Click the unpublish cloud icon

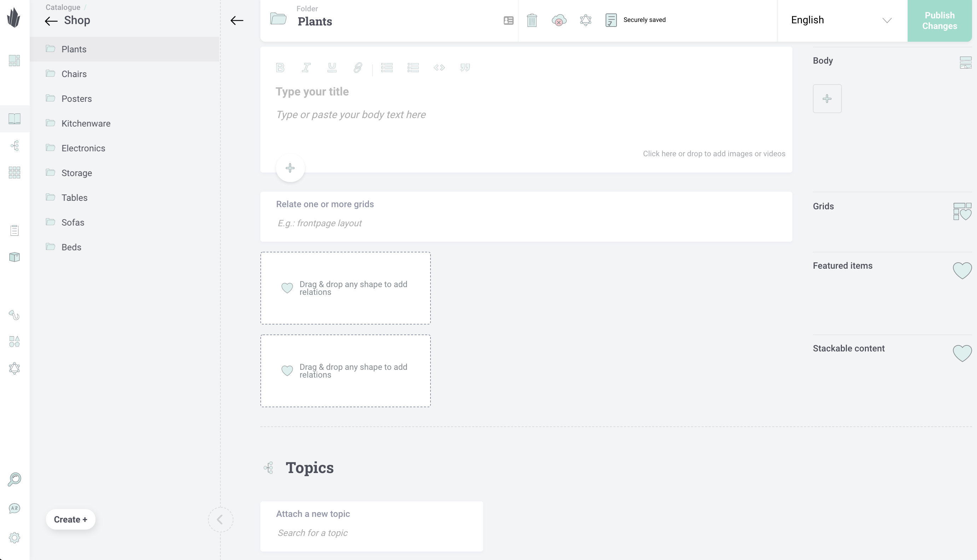(x=559, y=20)
